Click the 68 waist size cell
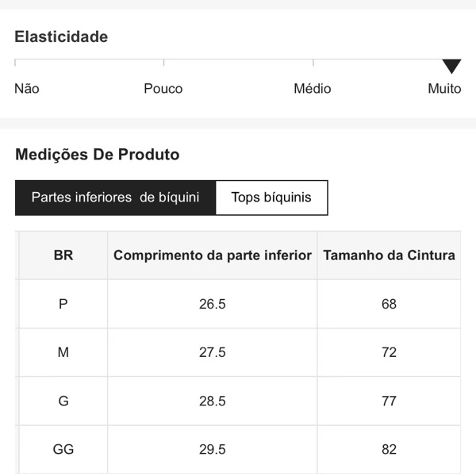The width and height of the screenshot is (476, 476). tap(389, 304)
